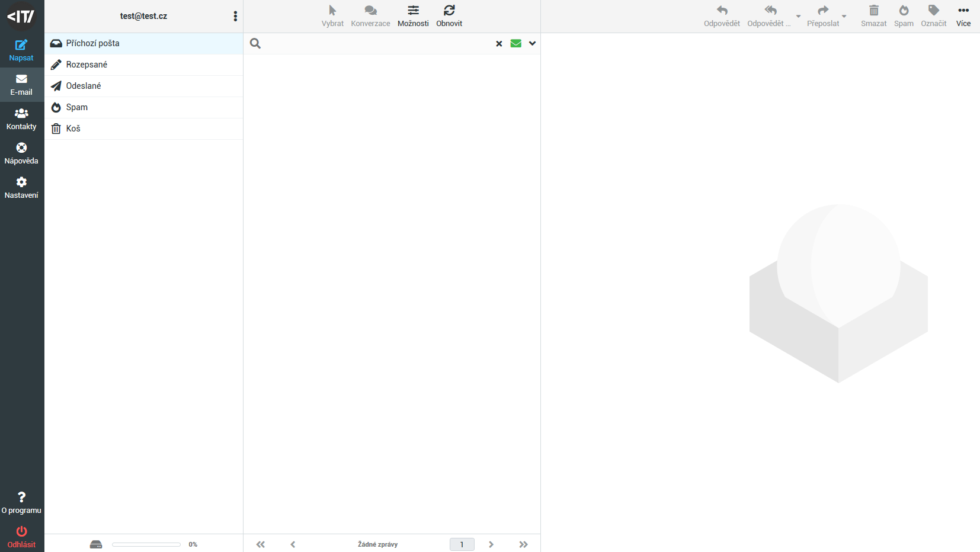This screenshot has height=552, width=980.
Task: Open the Koš trash folder
Action: pos(73,129)
